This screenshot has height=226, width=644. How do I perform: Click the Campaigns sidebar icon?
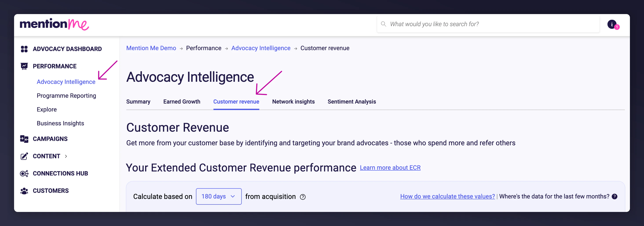point(24,139)
